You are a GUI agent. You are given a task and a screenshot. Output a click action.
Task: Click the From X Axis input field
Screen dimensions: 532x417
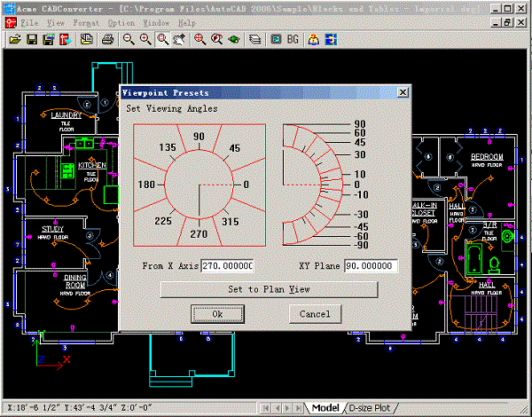227,266
